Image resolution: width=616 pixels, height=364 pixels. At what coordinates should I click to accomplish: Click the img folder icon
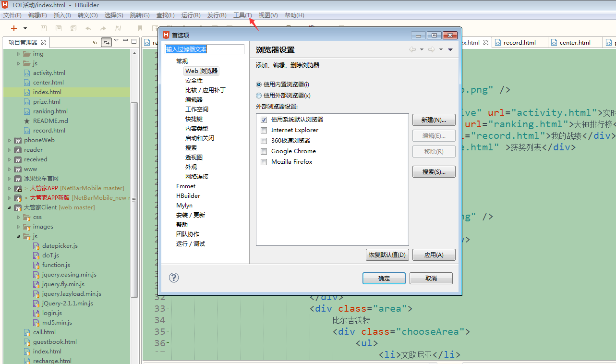click(27, 54)
